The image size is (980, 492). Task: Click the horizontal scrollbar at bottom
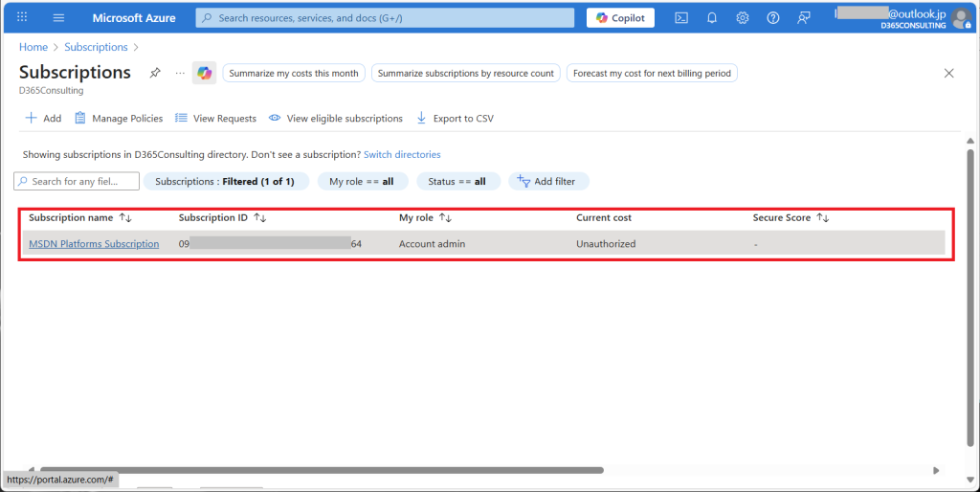click(316, 470)
